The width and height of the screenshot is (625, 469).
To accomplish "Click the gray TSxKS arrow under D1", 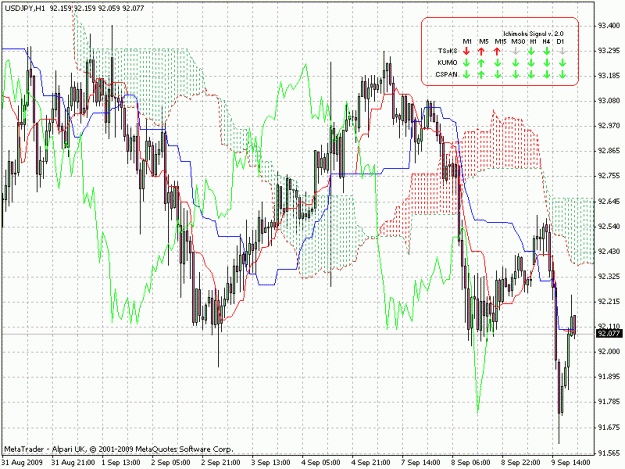I will click(x=562, y=51).
